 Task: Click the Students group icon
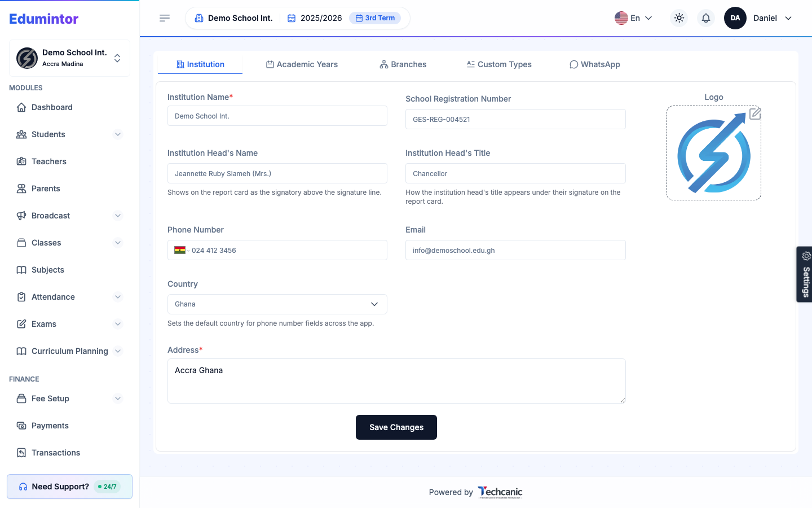[x=21, y=134]
